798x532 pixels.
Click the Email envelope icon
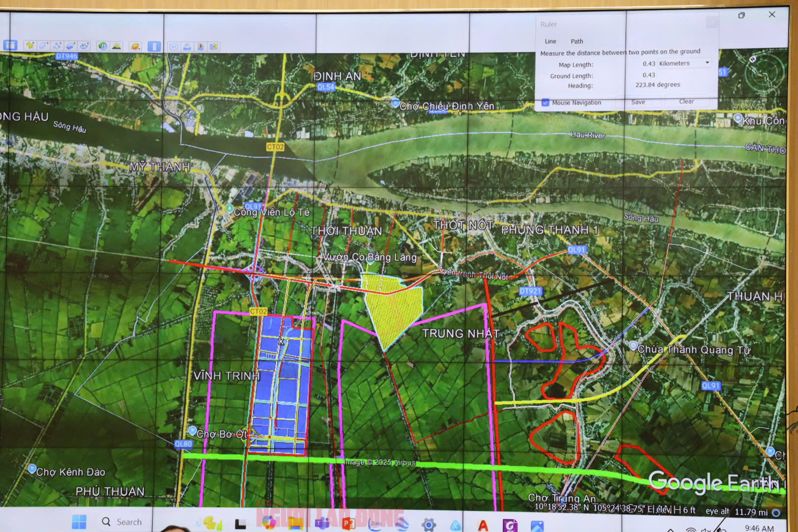pos(174,47)
